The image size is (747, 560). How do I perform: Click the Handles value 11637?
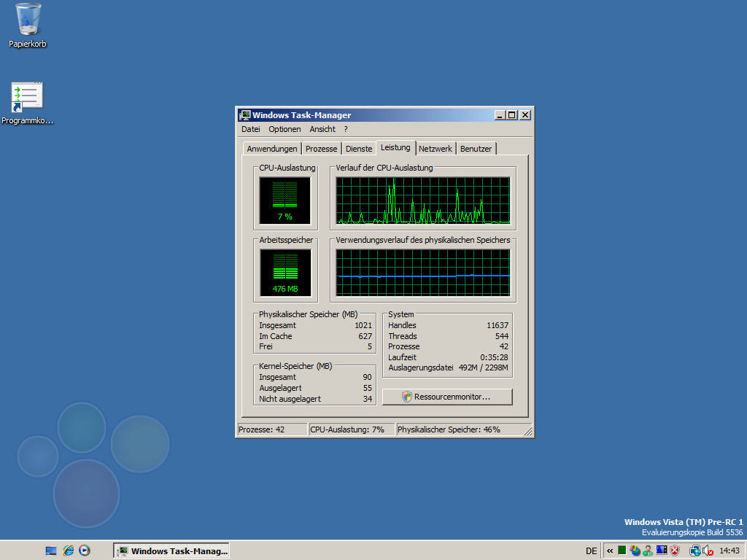(498, 325)
